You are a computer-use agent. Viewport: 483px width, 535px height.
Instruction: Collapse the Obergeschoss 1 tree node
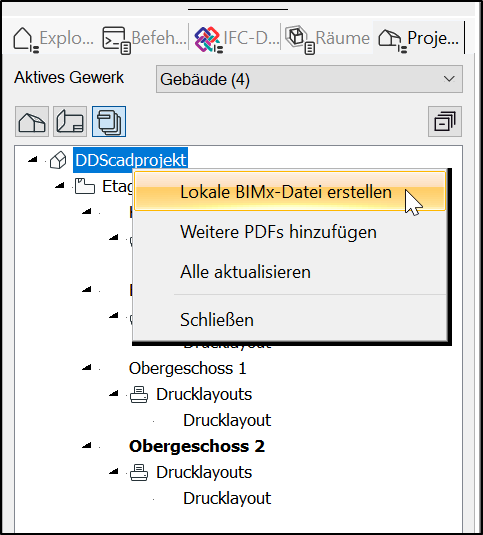(x=87, y=367)
